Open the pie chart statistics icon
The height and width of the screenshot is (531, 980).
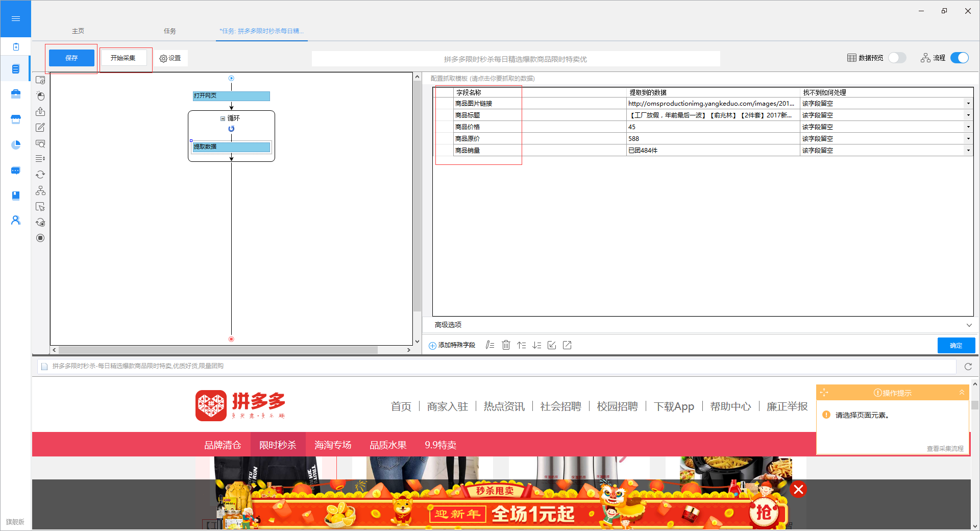16,145
